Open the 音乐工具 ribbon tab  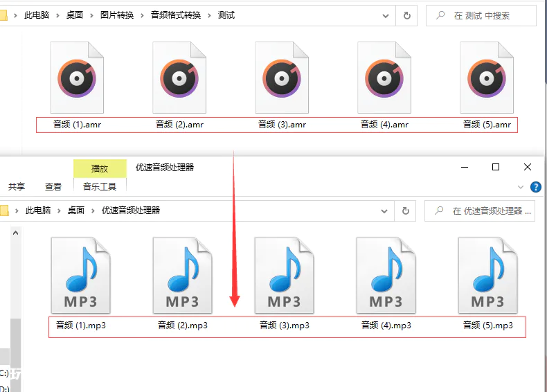pos(100,187)
